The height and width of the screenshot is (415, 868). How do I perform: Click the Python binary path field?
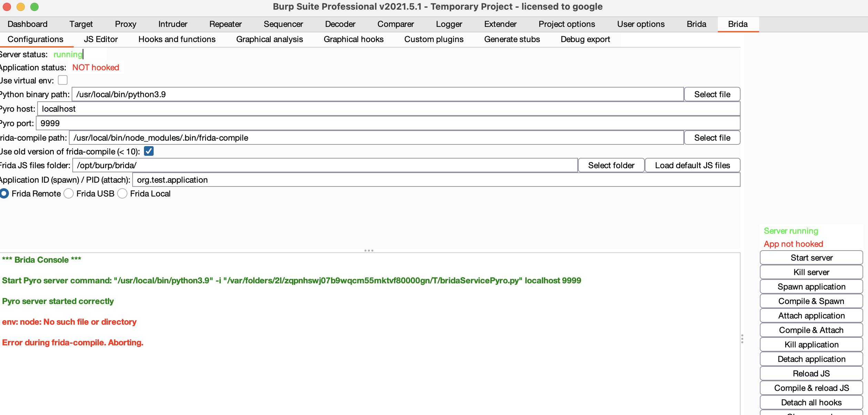[378, 94]
